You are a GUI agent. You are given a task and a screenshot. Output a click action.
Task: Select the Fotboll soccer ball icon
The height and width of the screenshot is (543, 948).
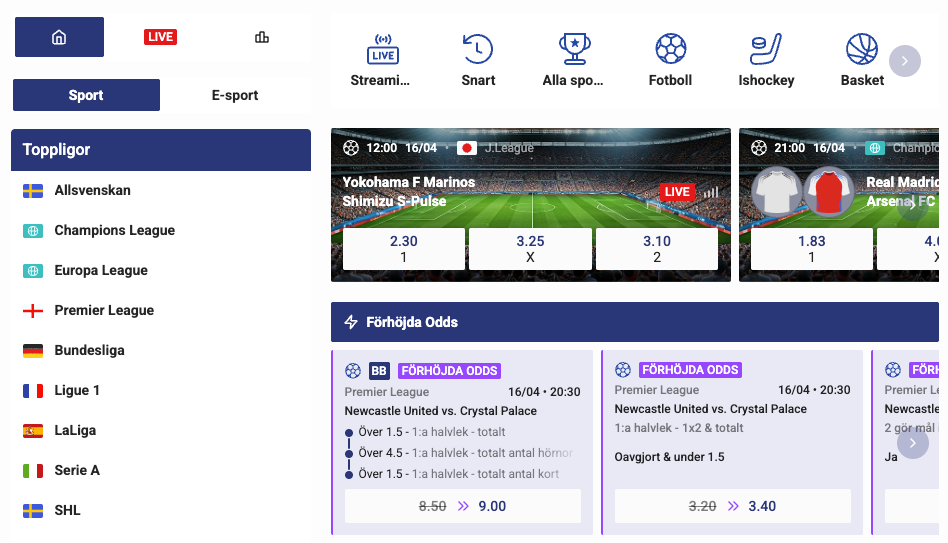[670, 49]
